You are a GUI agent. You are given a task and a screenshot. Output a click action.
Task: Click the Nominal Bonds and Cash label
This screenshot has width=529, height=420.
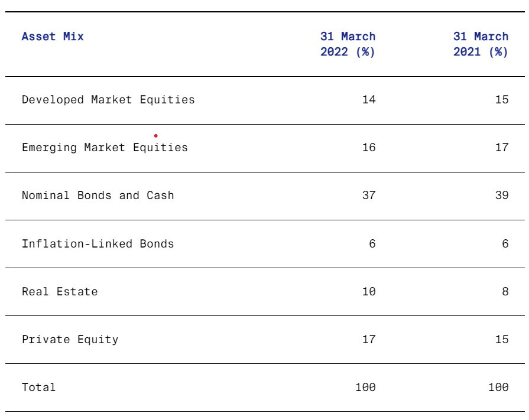click(98, 196)
